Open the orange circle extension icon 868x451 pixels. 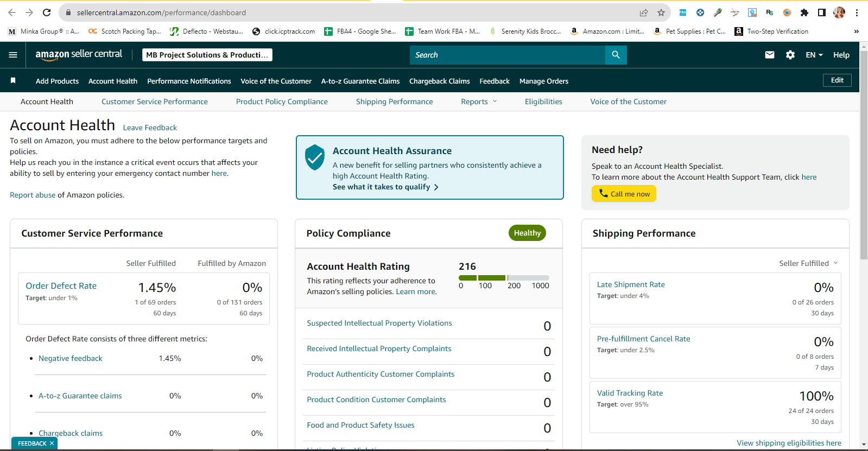click(787, 12)
